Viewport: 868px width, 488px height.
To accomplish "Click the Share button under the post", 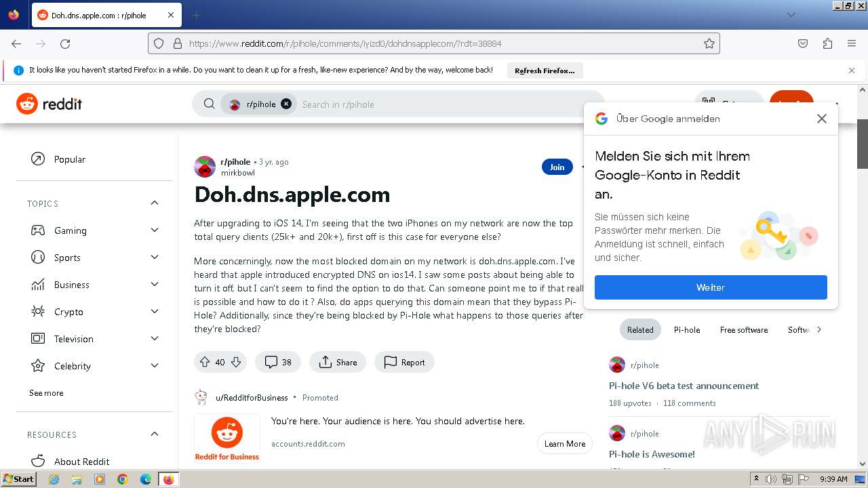I will [x=338, y=362].
